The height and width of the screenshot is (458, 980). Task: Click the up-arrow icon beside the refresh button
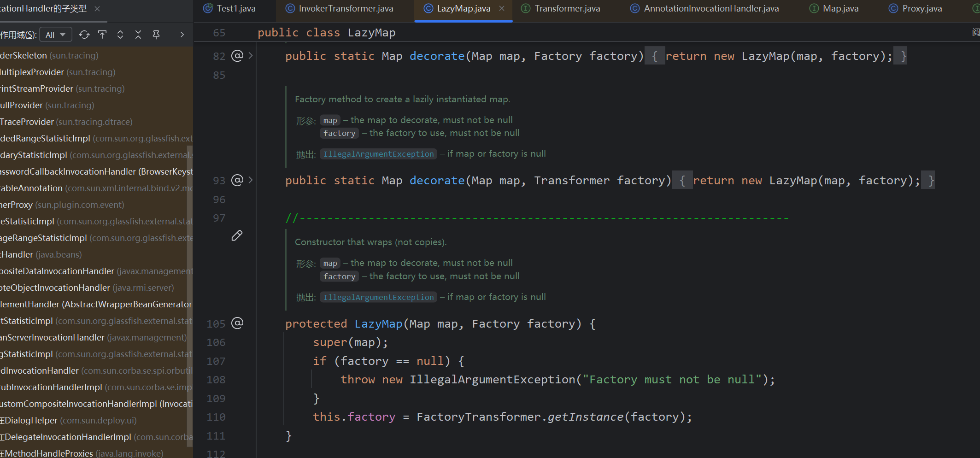pos(102,35)
